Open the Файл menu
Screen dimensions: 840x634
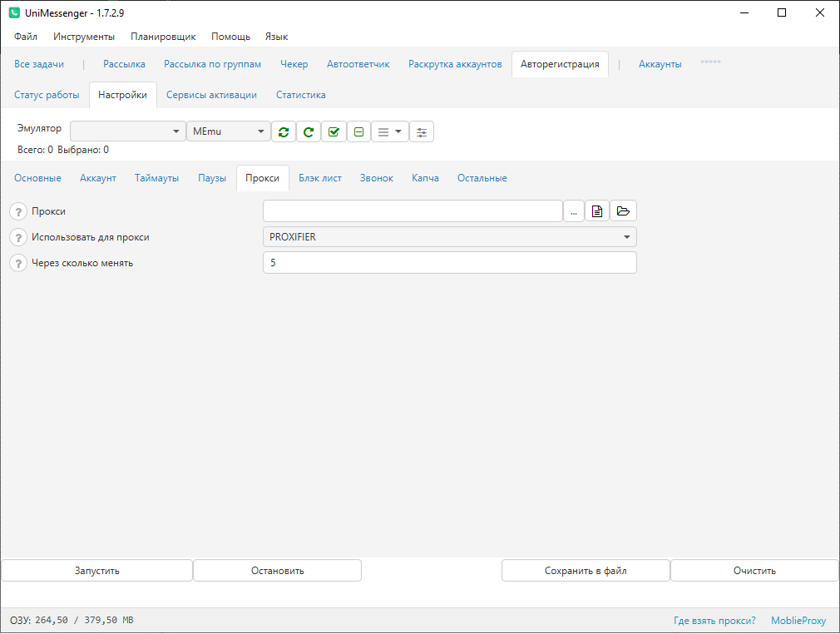26,37
